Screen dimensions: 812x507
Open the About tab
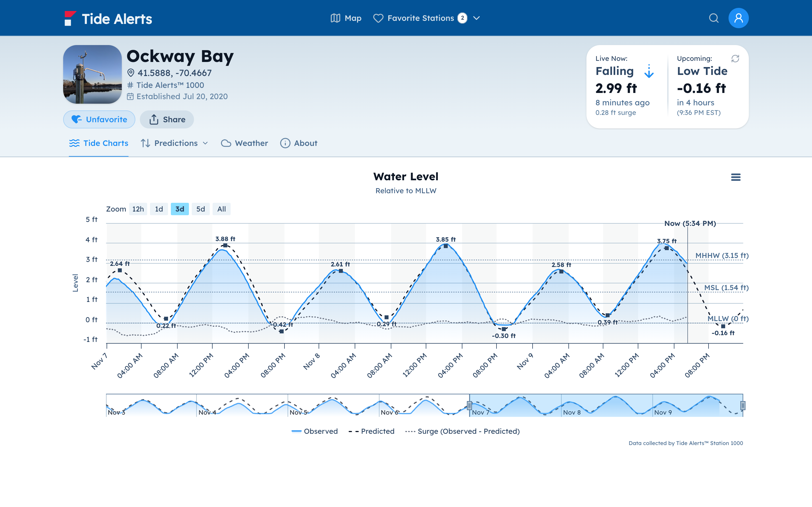click(299, 143)
